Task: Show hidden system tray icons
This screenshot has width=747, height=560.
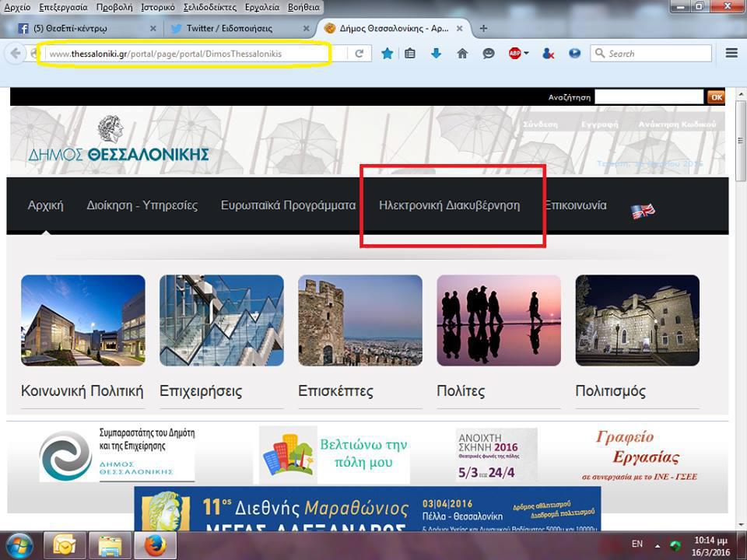Action: coord(656,544)
